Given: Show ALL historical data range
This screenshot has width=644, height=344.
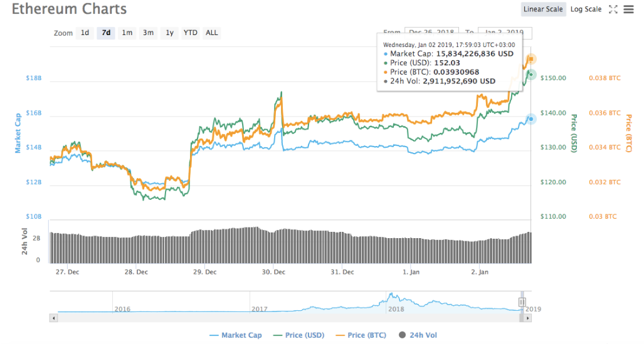Looking at the screenshot, I should pyautogui.click(x=211, y=33).
